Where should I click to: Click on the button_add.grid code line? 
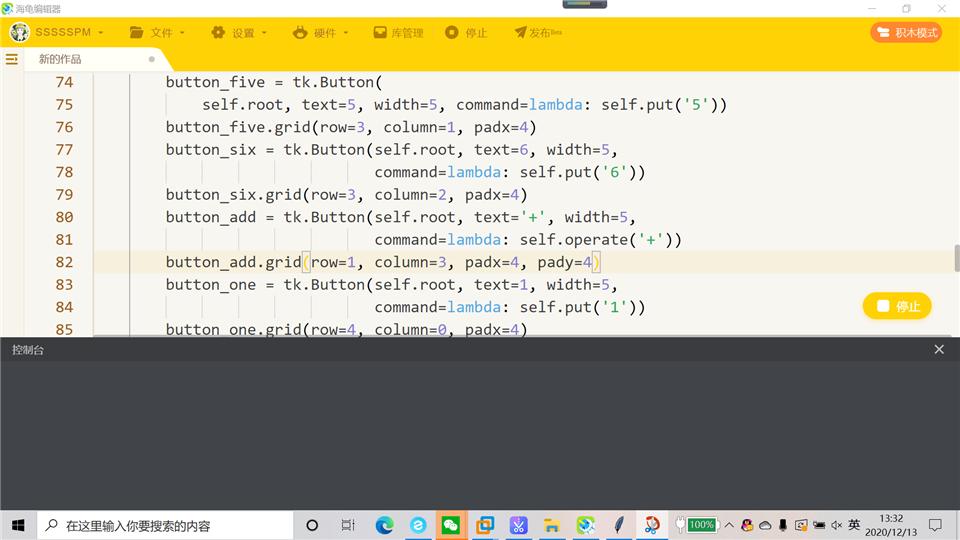383,262
